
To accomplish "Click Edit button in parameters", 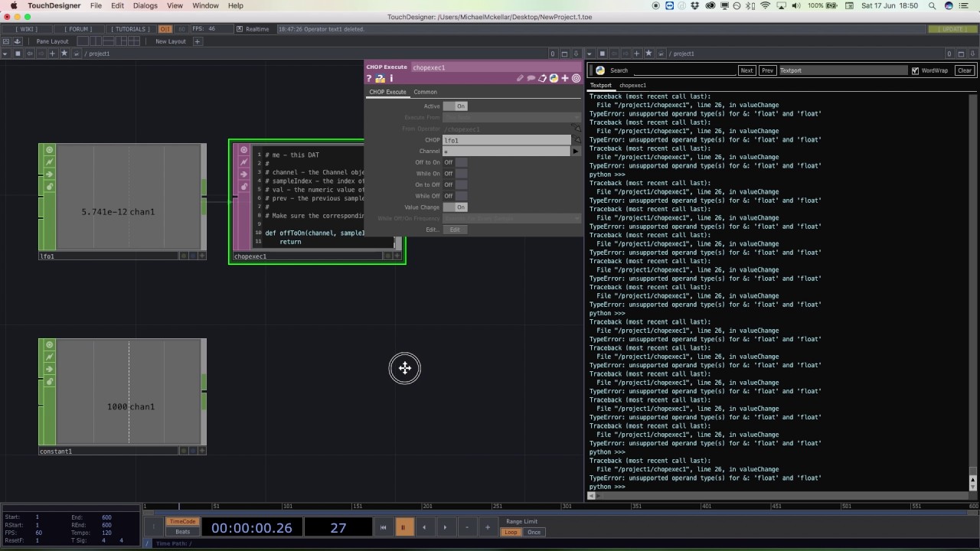I will (x=455, y=230).
